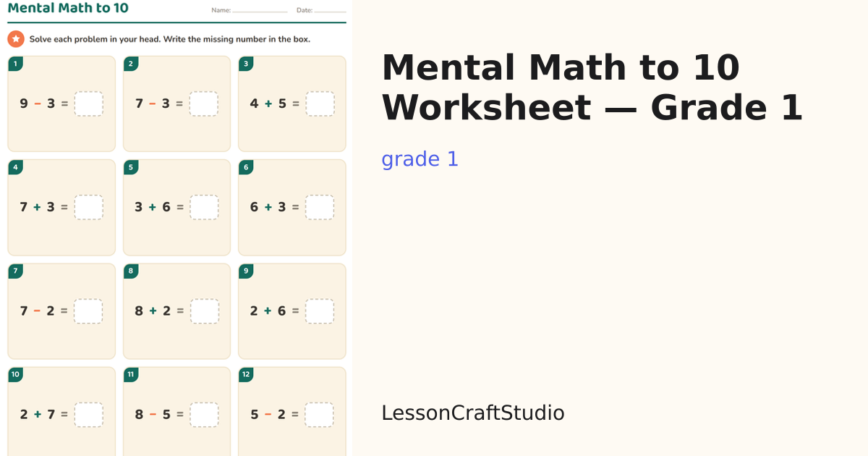Select answer box for 7 − 2
The height and width of the screenshot is (456, 868).
(x=88, y=311)
